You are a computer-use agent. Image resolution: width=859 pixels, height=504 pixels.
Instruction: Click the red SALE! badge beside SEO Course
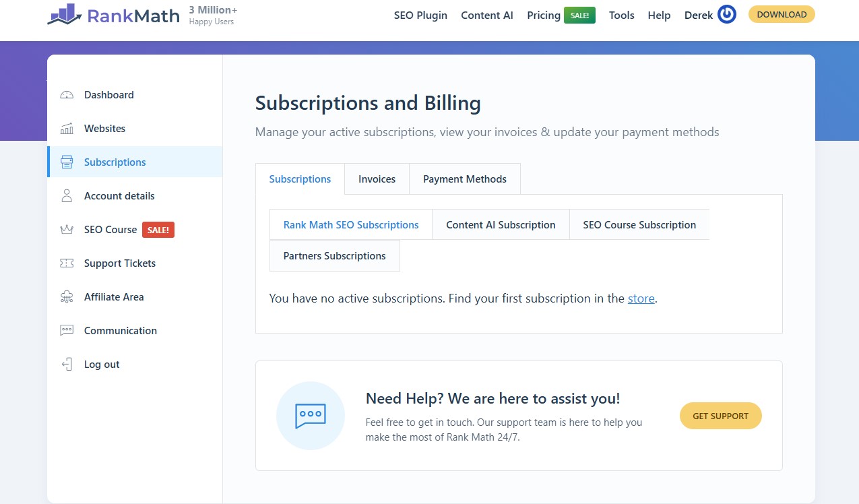pyautogui.click(x=158, y=230)
